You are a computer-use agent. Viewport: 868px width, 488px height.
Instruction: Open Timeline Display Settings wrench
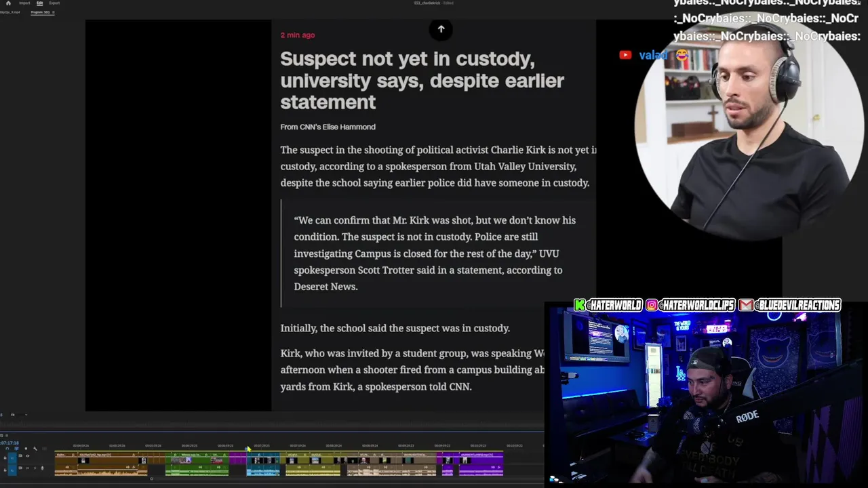(x=35, y=449)
